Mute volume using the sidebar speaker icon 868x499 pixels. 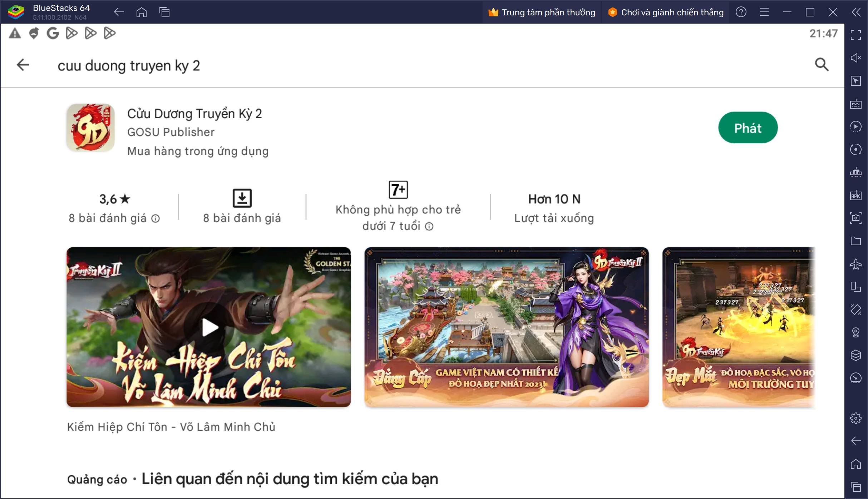(x=856, y=58)
